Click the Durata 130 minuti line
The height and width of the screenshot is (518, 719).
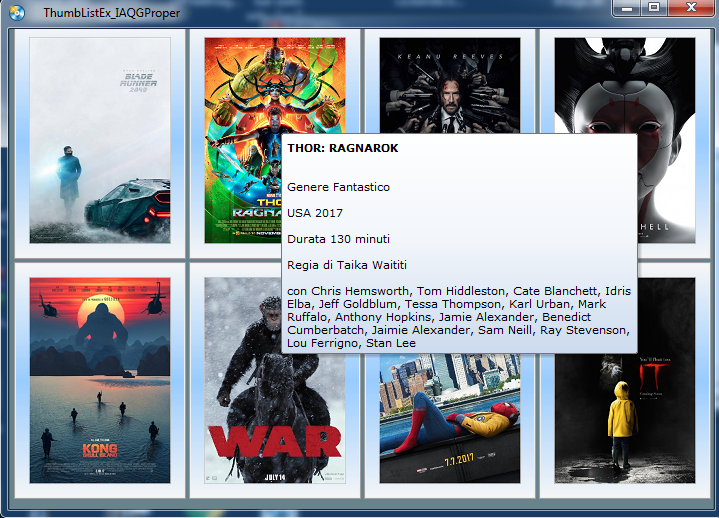pos(338,239)
